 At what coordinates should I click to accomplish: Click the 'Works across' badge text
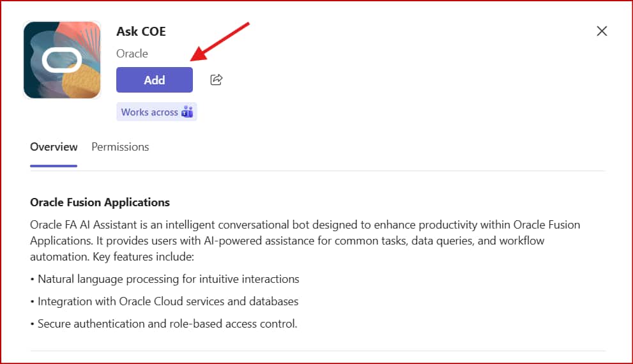[149, 112]
